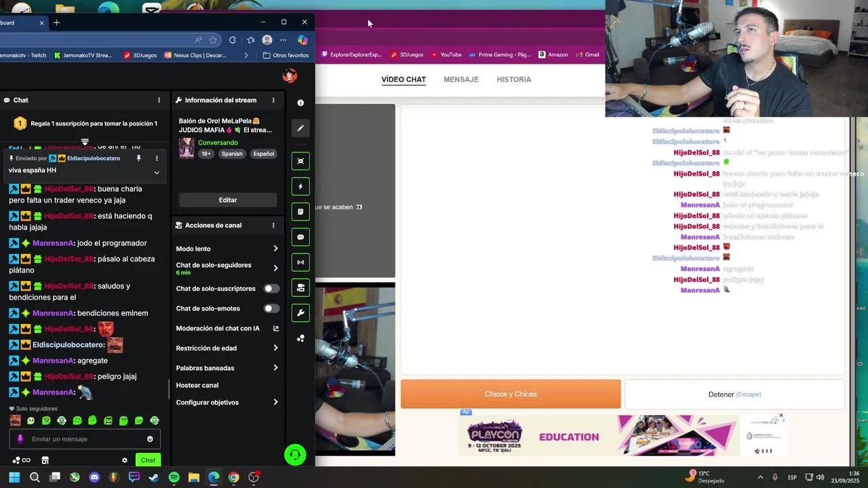Viewport: 868px width, 488px height.
Task: Click pin icon on pinned message
Action: click(138, 158)
